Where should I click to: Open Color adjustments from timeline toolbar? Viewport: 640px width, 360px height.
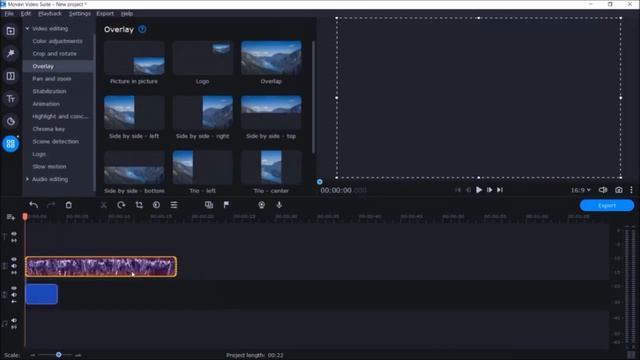[x=156, y=205]
